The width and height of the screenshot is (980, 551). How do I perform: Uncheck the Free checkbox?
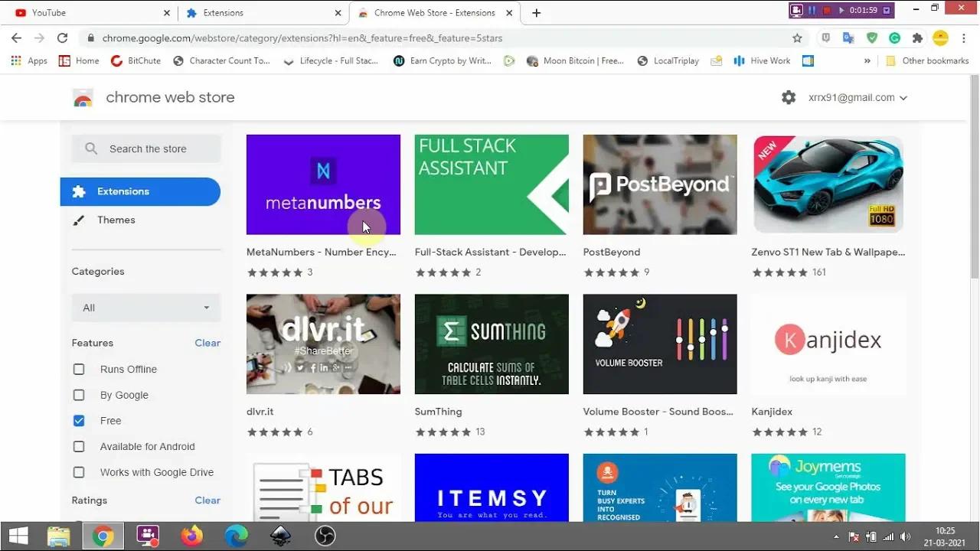[79, 421]
